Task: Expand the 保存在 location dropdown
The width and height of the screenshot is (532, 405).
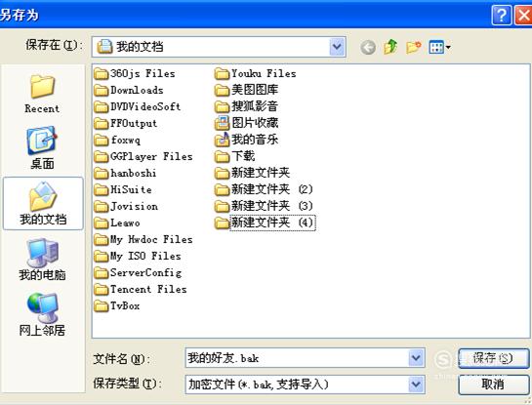Action: coord(337,47)
